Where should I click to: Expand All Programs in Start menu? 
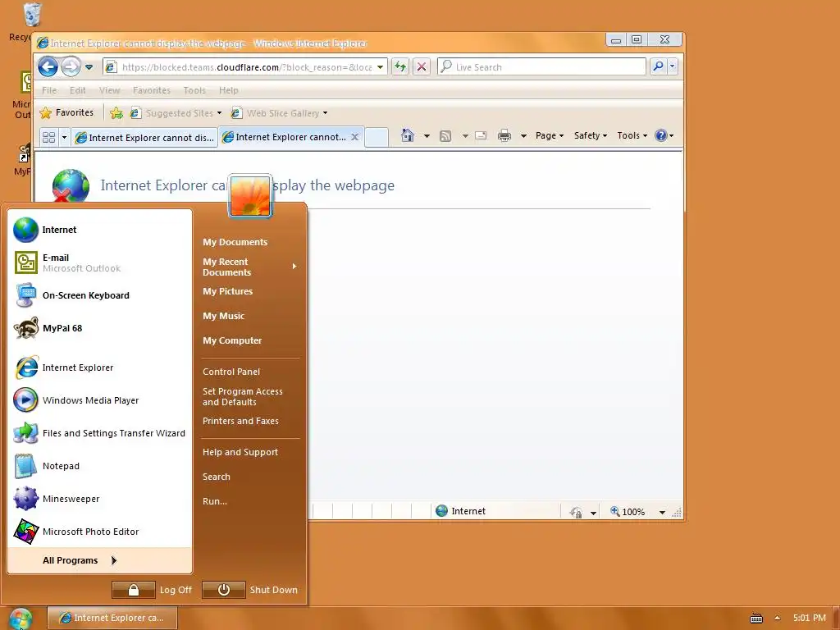click(x=100, y=560)
